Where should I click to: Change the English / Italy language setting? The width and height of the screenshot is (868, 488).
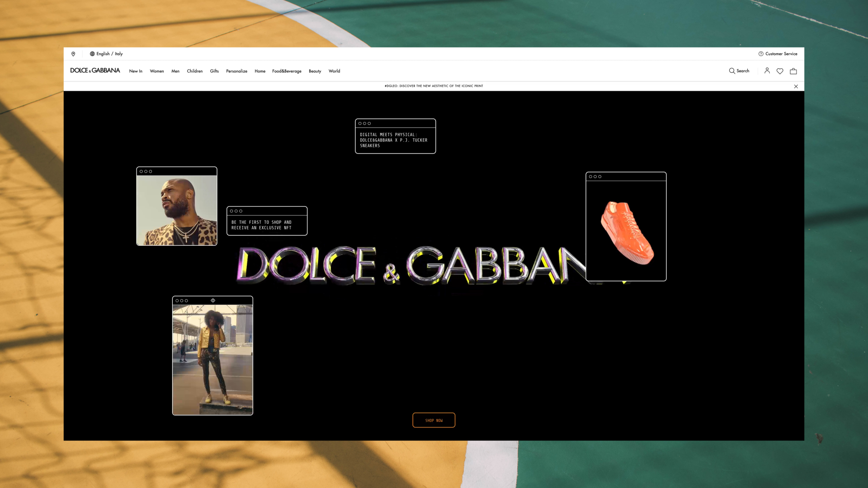coord(109,54)
